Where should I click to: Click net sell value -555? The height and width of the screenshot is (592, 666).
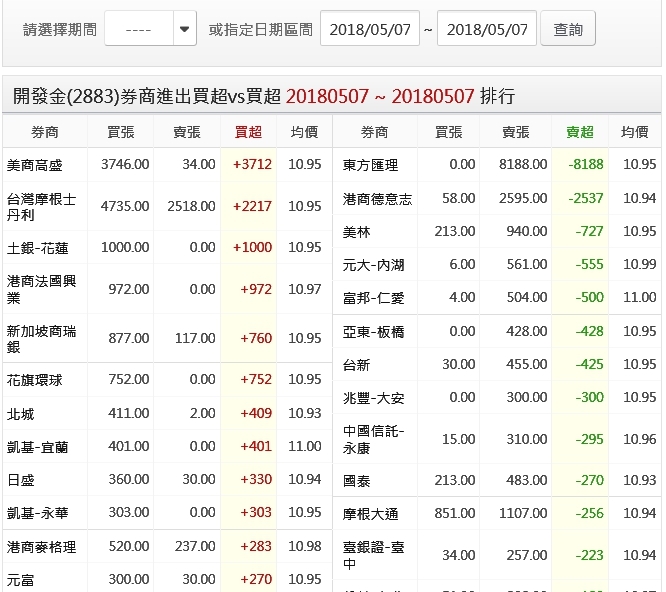pos(590,264)
